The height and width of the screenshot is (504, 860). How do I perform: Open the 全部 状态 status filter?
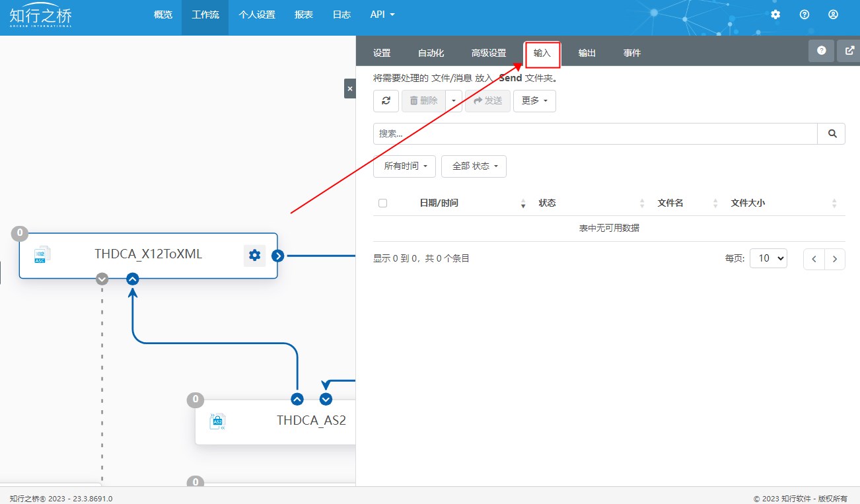[474, 166]
